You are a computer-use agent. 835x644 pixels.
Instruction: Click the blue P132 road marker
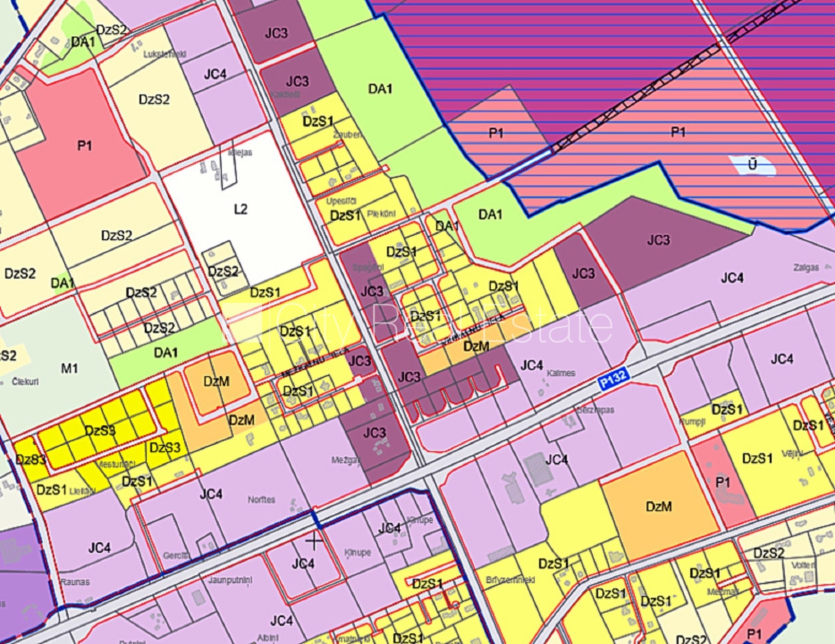613,379
